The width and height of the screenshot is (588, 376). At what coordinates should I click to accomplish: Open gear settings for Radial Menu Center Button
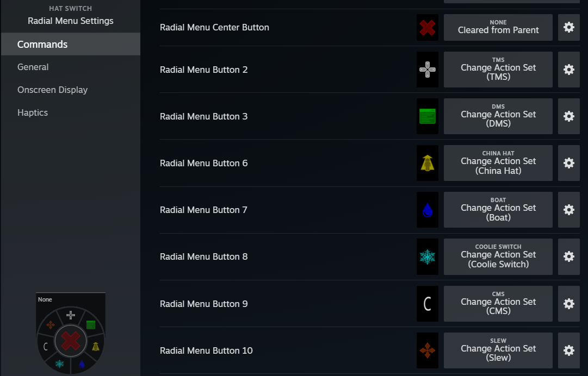click(x=569, y=27)
